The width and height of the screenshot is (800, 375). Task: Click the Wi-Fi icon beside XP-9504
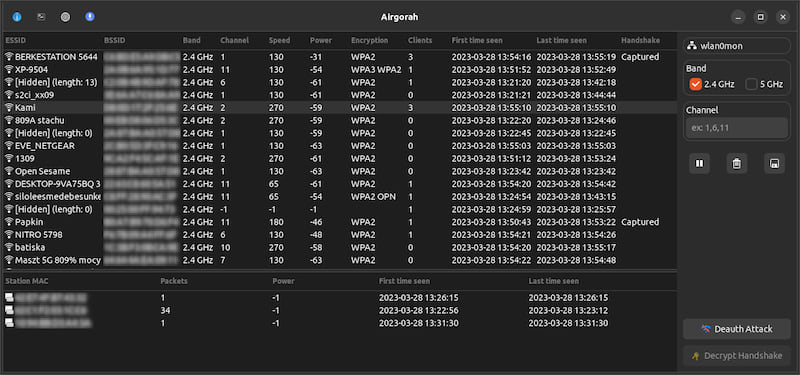click(x=9, y=69)
